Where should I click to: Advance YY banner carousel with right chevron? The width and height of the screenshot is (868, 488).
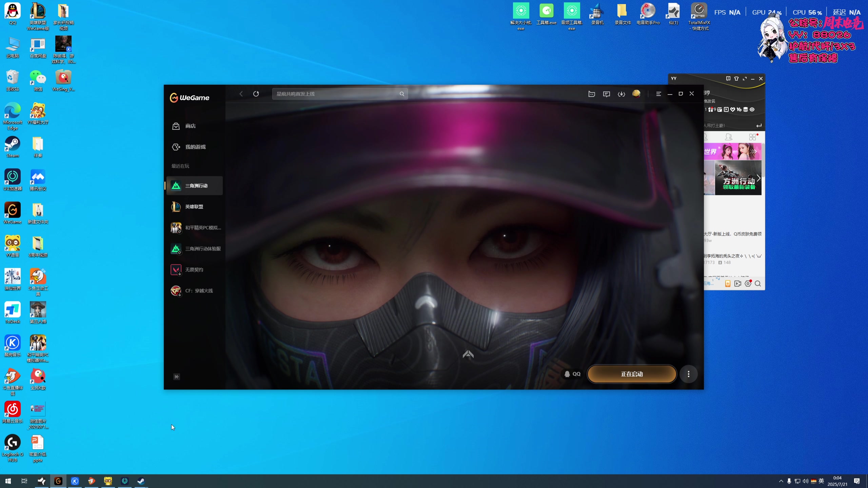pyautogui.click(x=758, y=178)
